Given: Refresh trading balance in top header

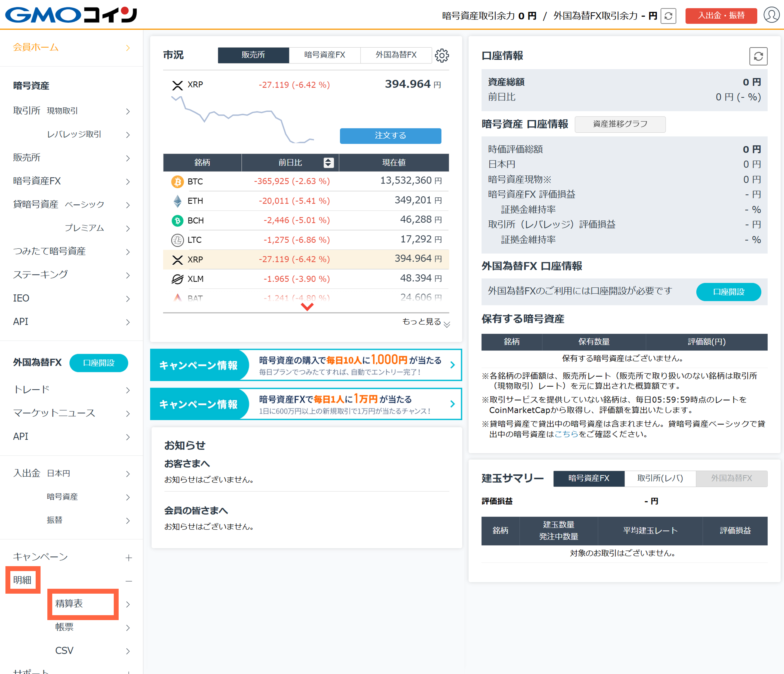Looking at the screenshot, I should pos(668,16).
